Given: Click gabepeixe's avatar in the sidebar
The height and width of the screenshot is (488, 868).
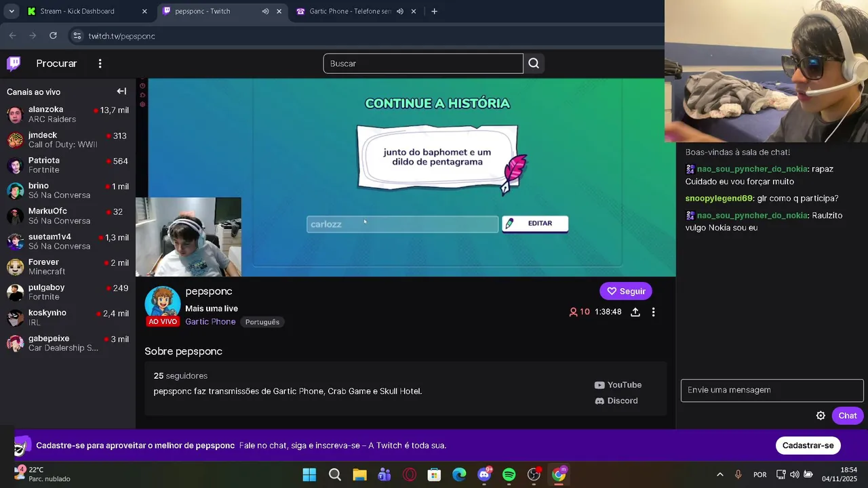Looking at the screenshot, I should [15, 344].
